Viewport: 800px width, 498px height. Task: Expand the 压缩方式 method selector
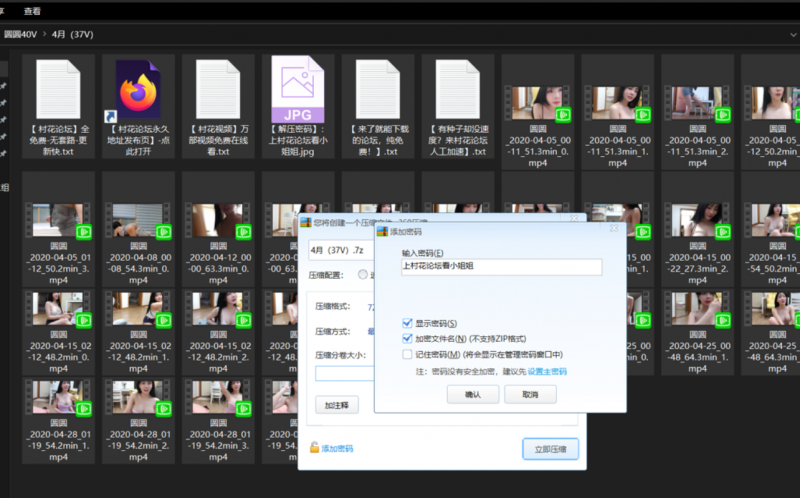371,330
